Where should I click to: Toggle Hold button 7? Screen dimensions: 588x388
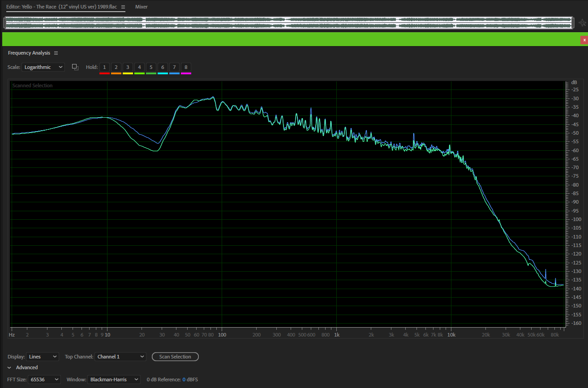(174, 67)
